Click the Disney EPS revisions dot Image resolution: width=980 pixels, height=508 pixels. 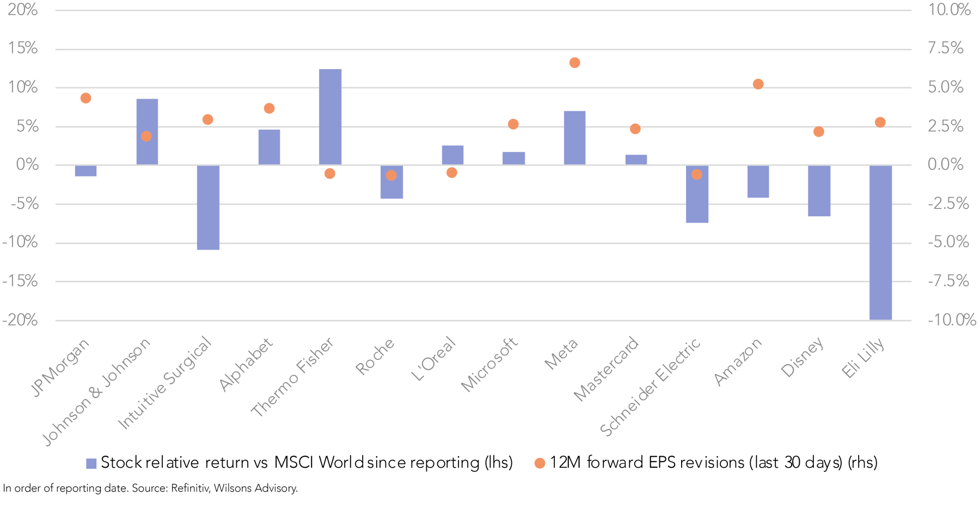pyautogui.click(x=818, y=132)
